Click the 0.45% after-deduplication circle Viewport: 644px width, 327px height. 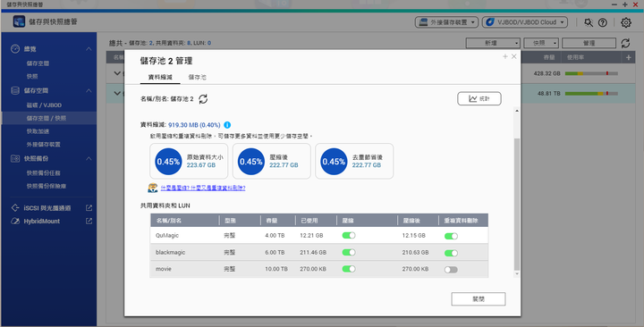(x=334, y=161)
